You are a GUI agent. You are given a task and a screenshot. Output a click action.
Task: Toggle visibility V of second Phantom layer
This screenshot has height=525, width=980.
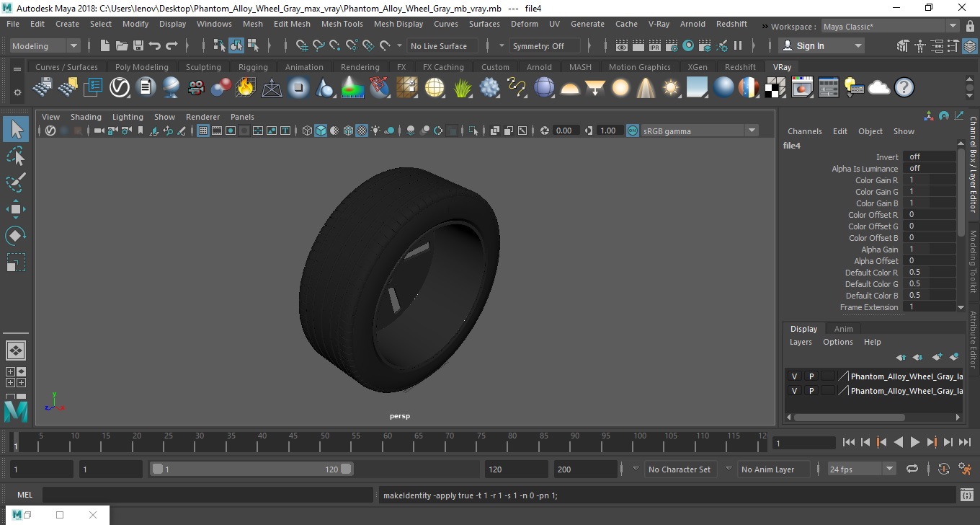(x=795, y=391)
